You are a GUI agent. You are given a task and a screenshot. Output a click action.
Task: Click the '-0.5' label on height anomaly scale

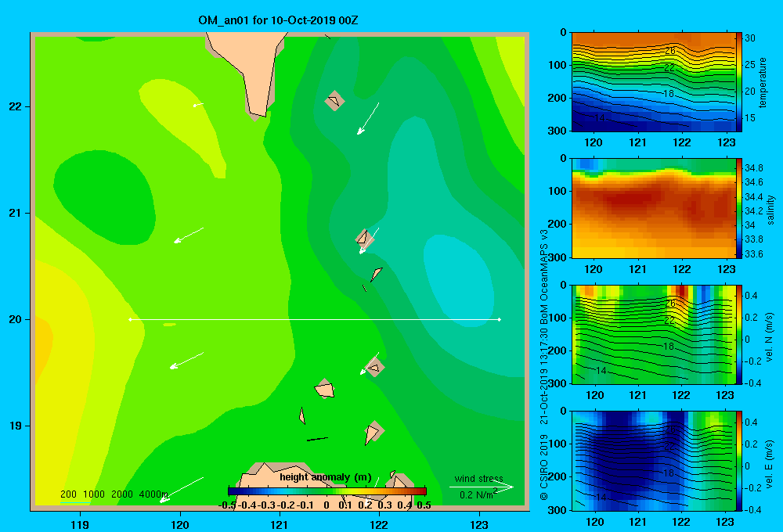click(x=227, y=505)
